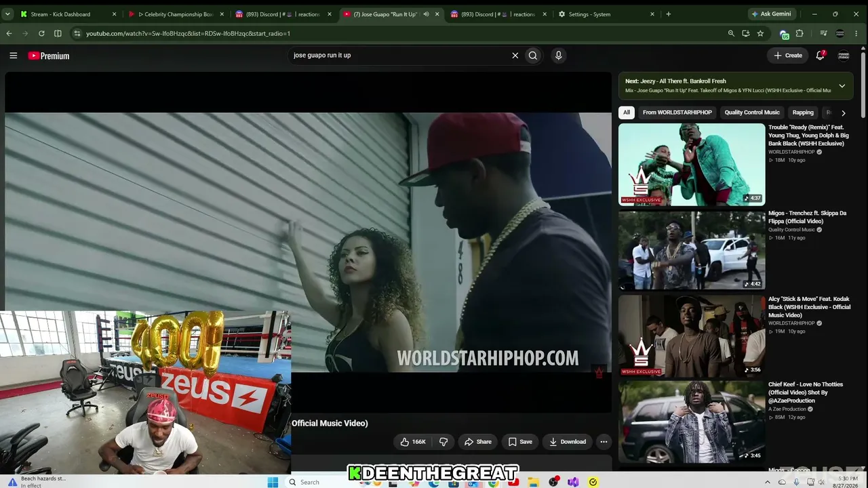The width and height of the screenshot is (868, 488).
Task: Bookmark this page with the star icon
Action: click(x=760, y=33)
